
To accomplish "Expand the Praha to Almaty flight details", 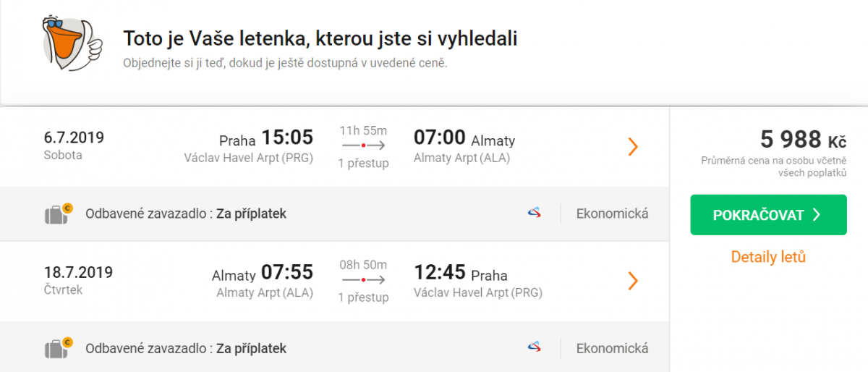I will [633, 147].
